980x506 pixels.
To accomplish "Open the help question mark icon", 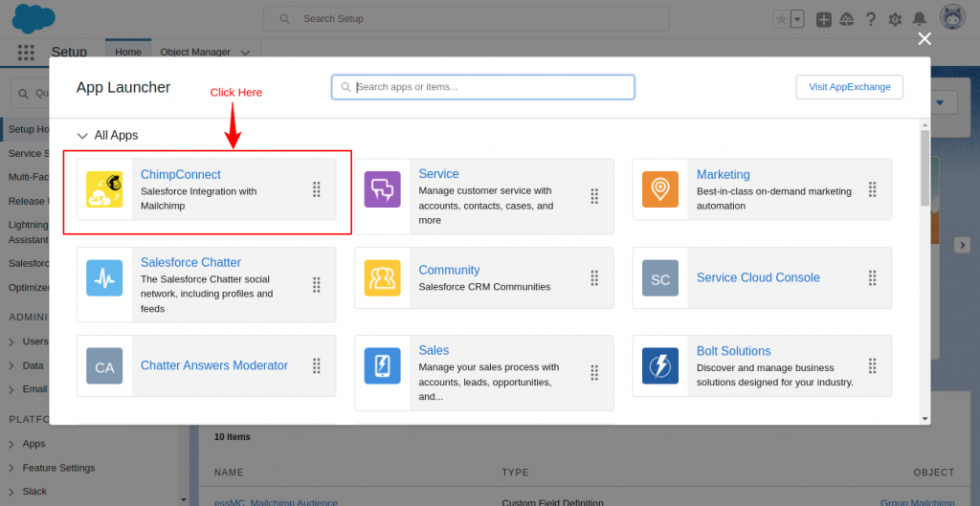I will click(871, 19).
